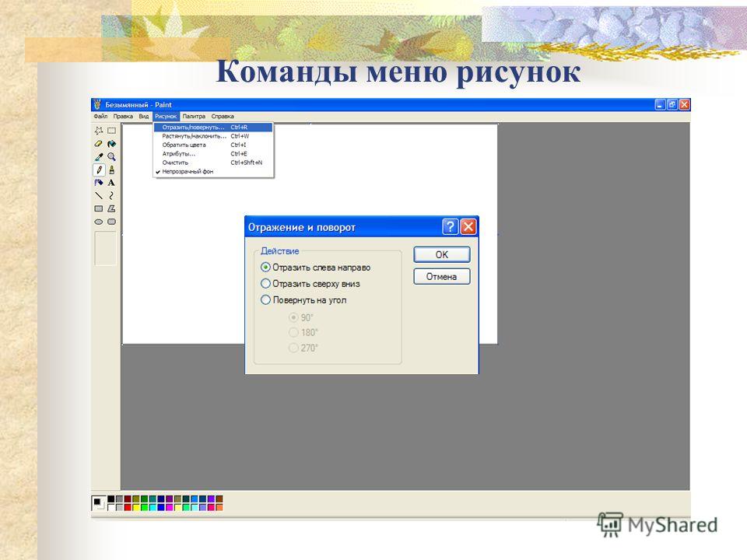Click the Рисунок menu
Image resolution: width=747 pixels, height=560 pixels.
click(x=166, y=116)
